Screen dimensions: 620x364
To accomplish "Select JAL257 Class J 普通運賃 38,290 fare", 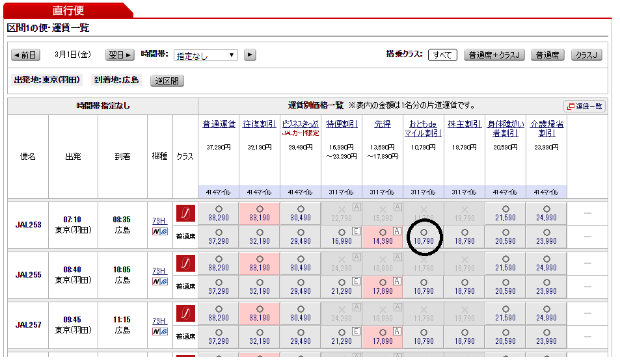I will coord(219,313).
